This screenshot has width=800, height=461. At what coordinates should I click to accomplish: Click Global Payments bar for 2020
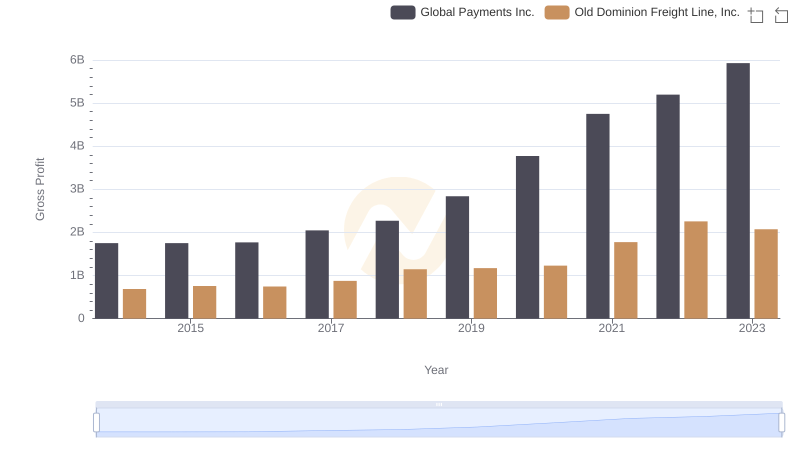[528, 237]
